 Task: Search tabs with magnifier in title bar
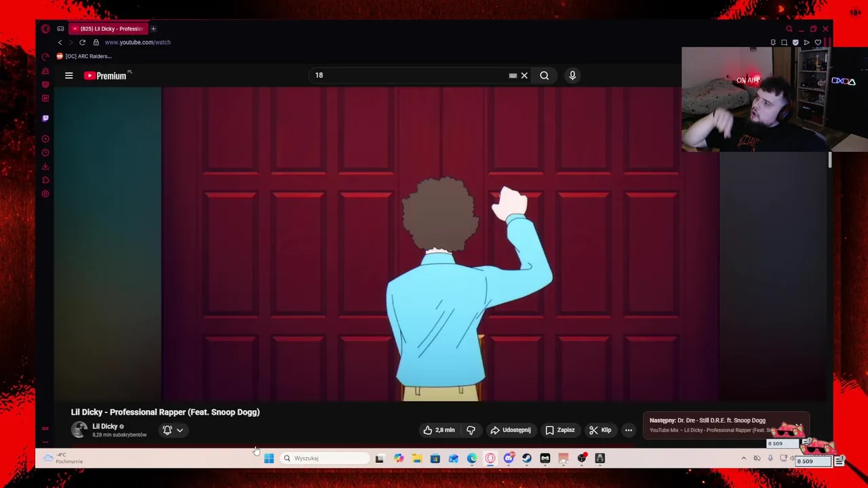coord(789,29)
